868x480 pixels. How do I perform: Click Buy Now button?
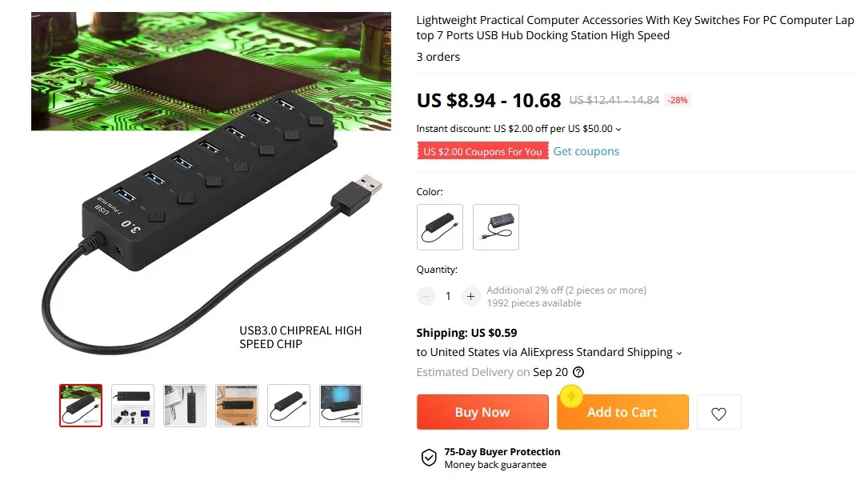[482, 412]
